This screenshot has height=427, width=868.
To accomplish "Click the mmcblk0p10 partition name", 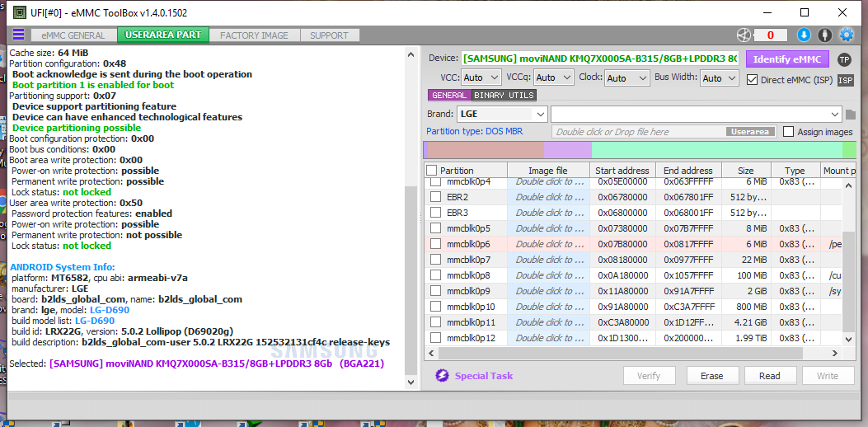I will (471, 307).
